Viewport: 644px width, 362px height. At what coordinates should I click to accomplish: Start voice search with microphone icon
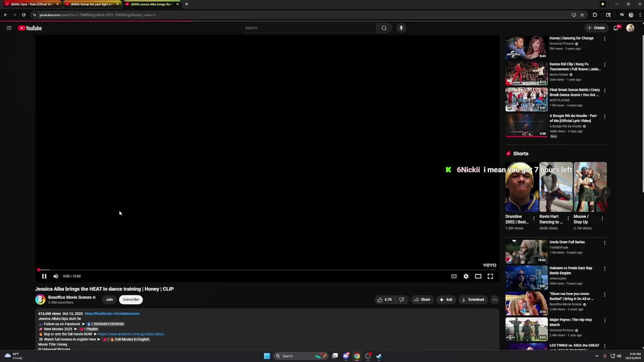click(401, 28)
